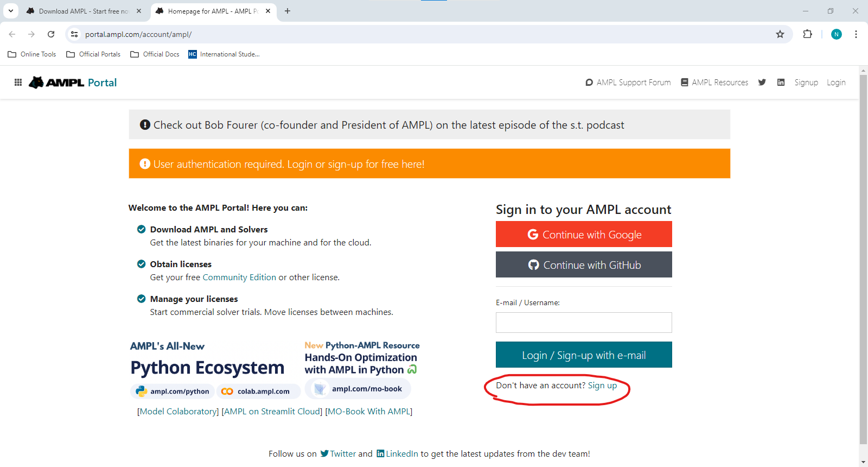
Task: Open the Official Portals bookmark folder
Action: coord(93,54)
